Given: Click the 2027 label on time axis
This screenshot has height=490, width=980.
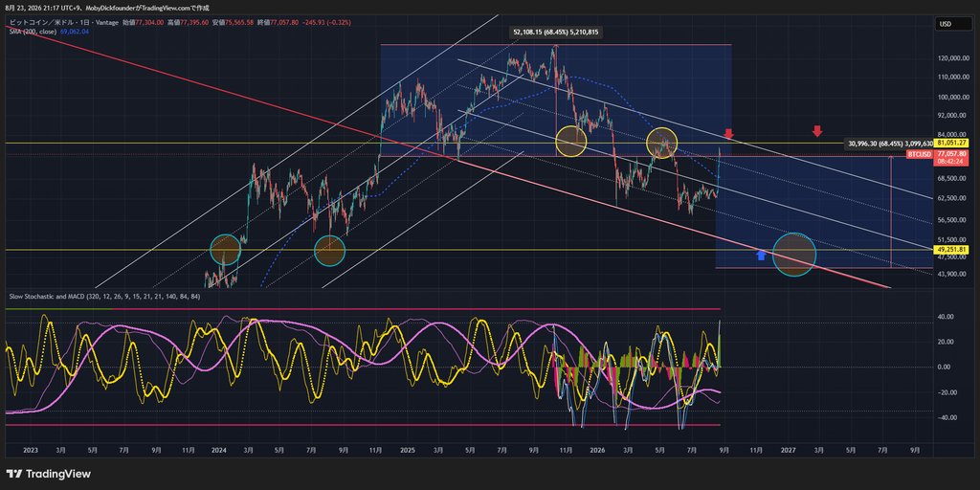Looking at the screenshot, I should click(x=788, y=450).
